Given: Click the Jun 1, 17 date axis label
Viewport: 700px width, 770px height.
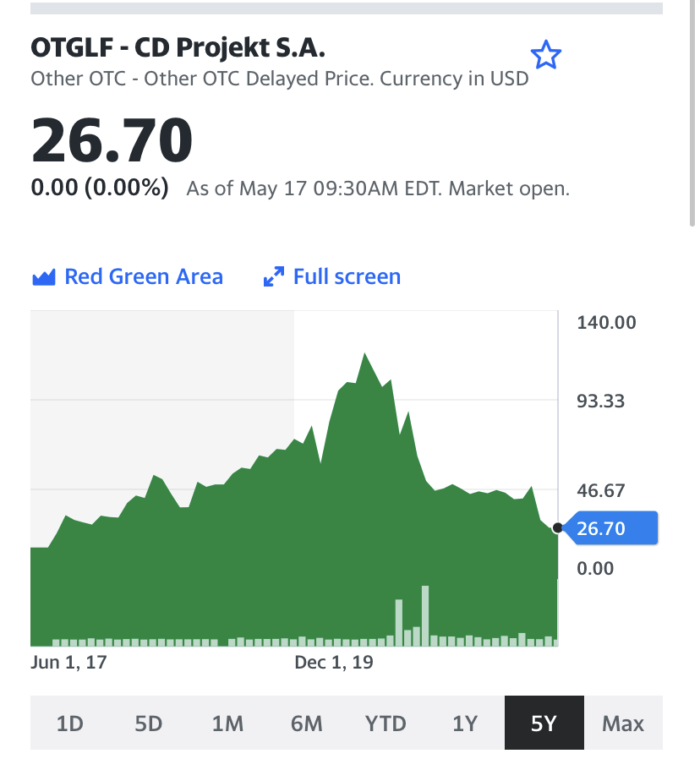Looking at the screenshot, I should tap(68, 663).
